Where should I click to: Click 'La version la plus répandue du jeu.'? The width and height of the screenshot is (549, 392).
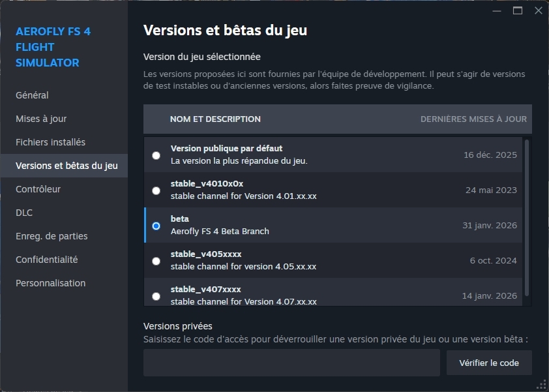239,161
